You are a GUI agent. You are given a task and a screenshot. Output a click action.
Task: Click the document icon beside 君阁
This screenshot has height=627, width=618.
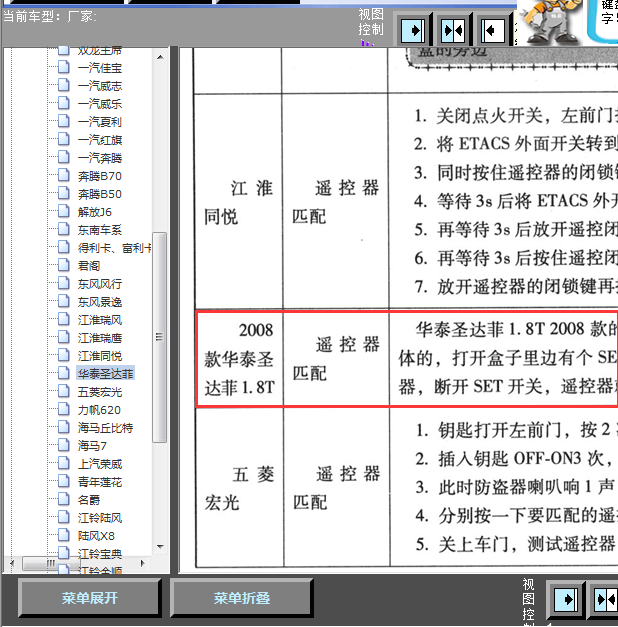pos(64,265)
